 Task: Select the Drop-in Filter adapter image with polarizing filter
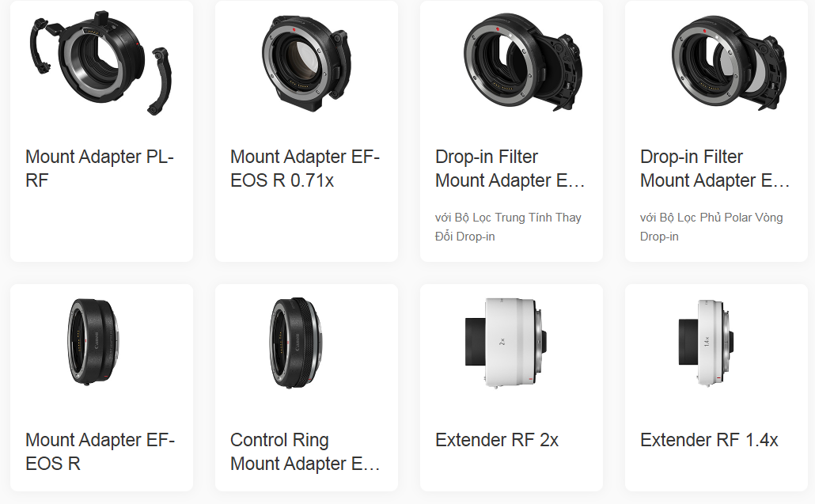tap(729, 63)
